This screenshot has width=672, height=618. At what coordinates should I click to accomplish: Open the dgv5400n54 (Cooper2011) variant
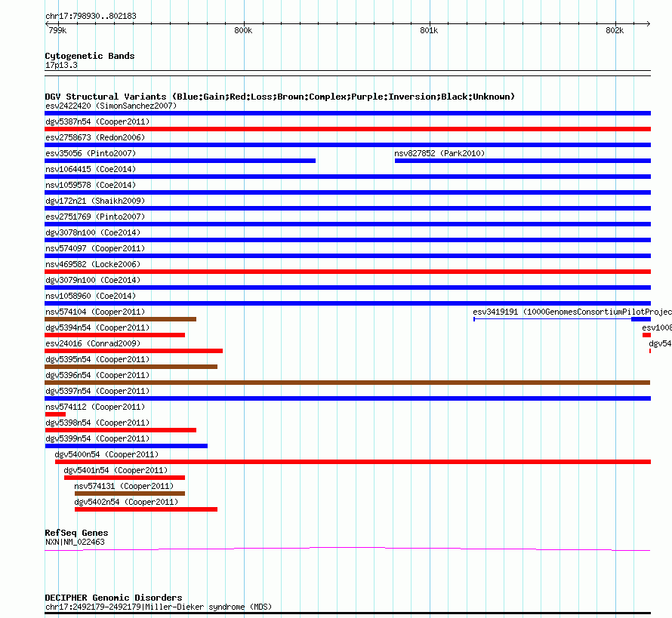coord(106,454)
